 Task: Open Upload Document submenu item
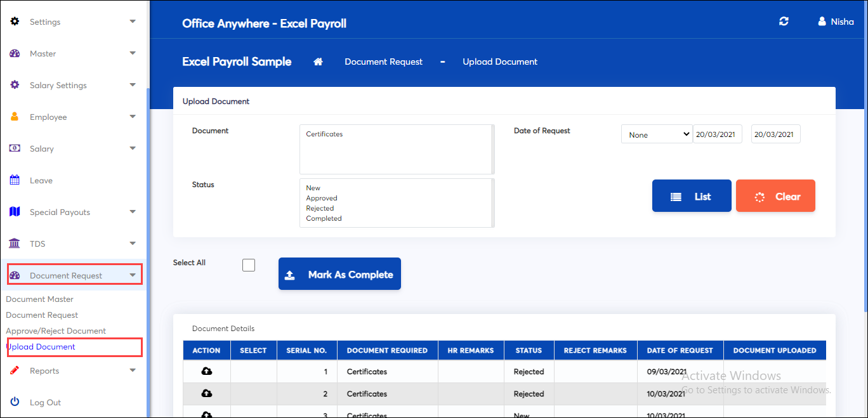(x=41, y=347)
